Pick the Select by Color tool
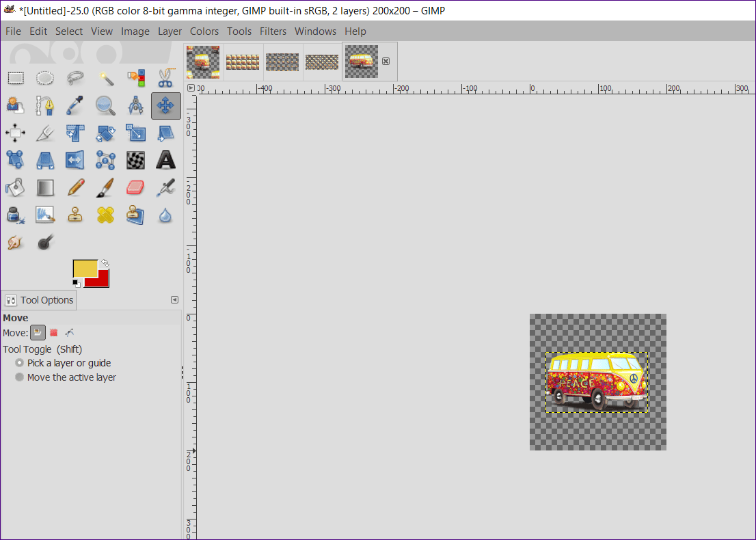The width and height of the screenshot is (756, 540). (136, 78)
